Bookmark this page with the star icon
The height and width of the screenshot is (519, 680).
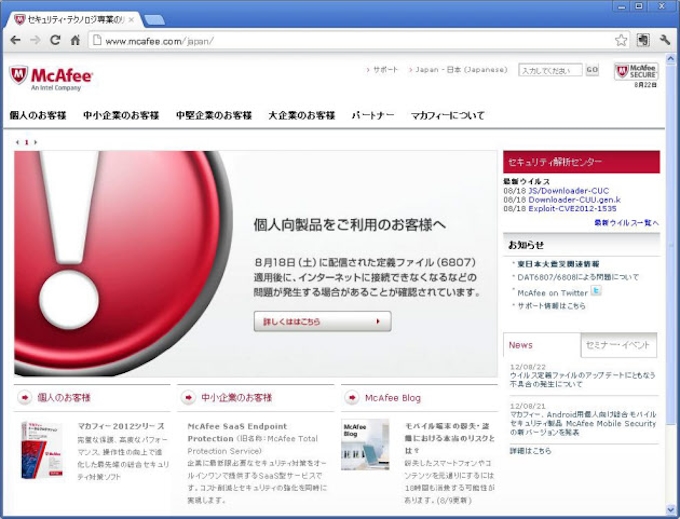[x=621, y=40]
